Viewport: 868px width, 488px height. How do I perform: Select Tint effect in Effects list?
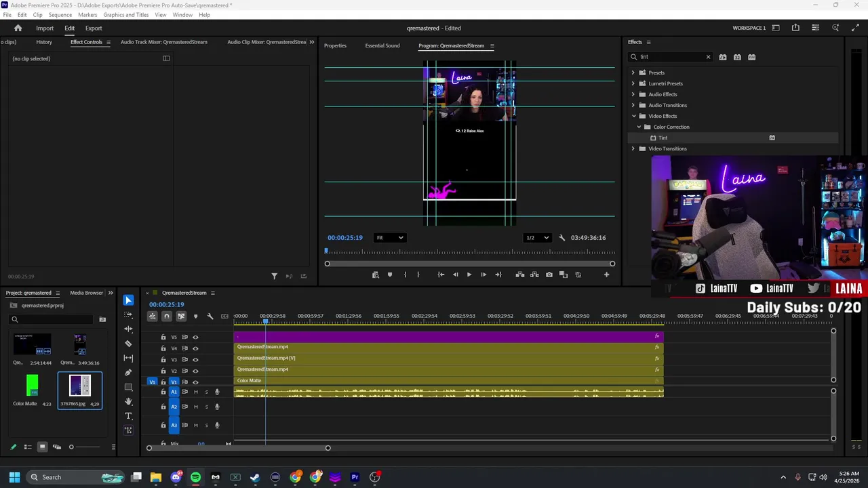point(663,138)
